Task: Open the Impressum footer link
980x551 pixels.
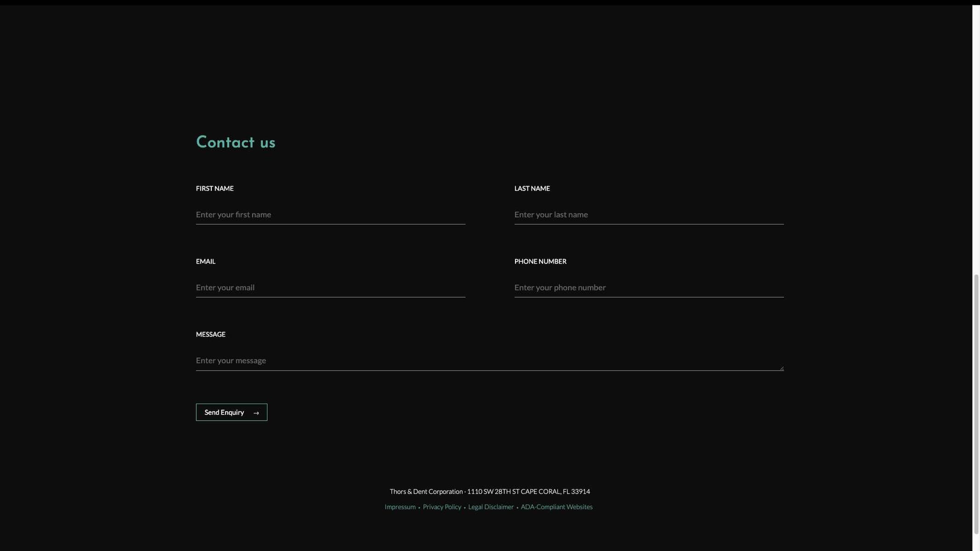Action: pyautogui.click(x=400, y=507)
